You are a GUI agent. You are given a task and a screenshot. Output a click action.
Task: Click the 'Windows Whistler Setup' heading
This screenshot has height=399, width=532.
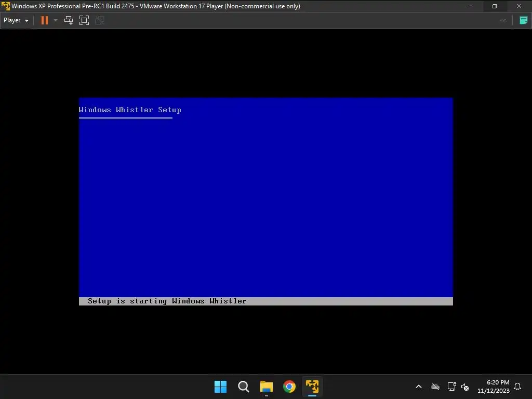click(130, 110)
